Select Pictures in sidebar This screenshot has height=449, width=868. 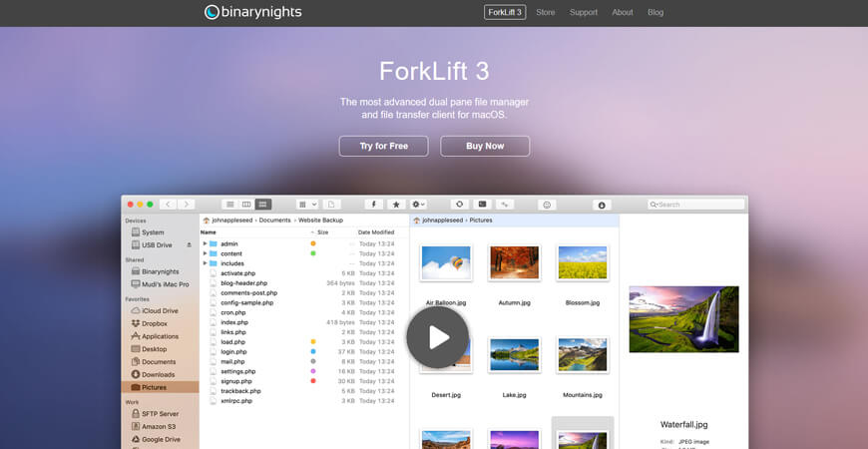160,387
